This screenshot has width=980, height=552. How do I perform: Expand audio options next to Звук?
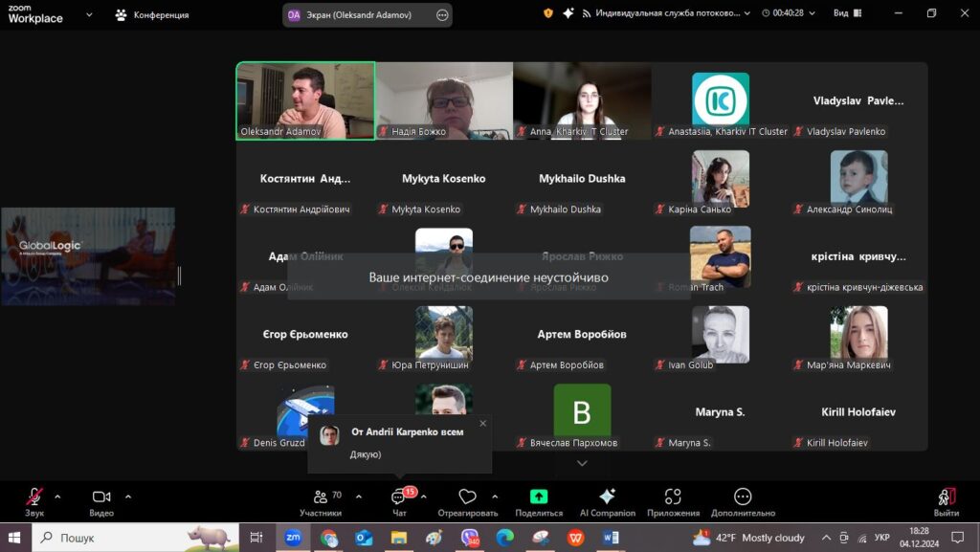(57, 497)
